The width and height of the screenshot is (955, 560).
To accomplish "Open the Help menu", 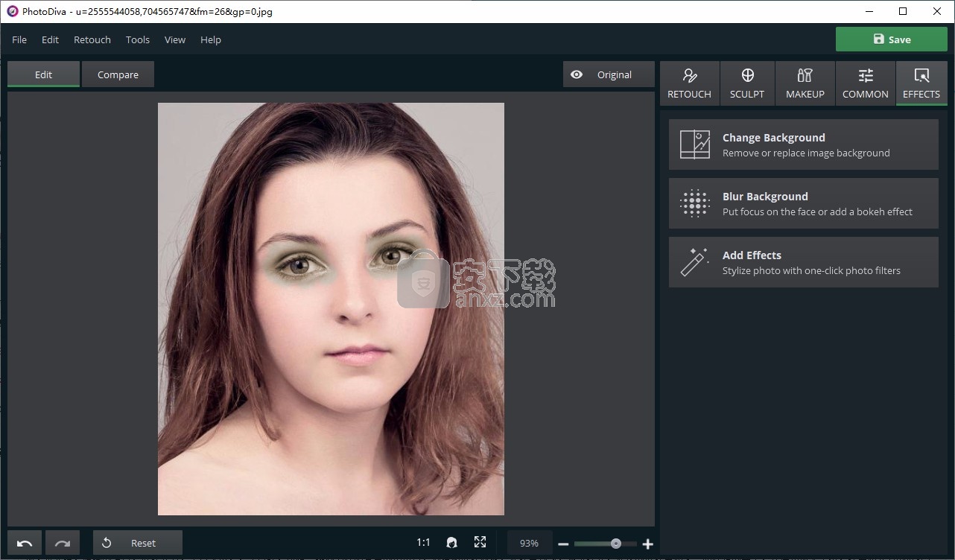I will click(x=211, y=39).
